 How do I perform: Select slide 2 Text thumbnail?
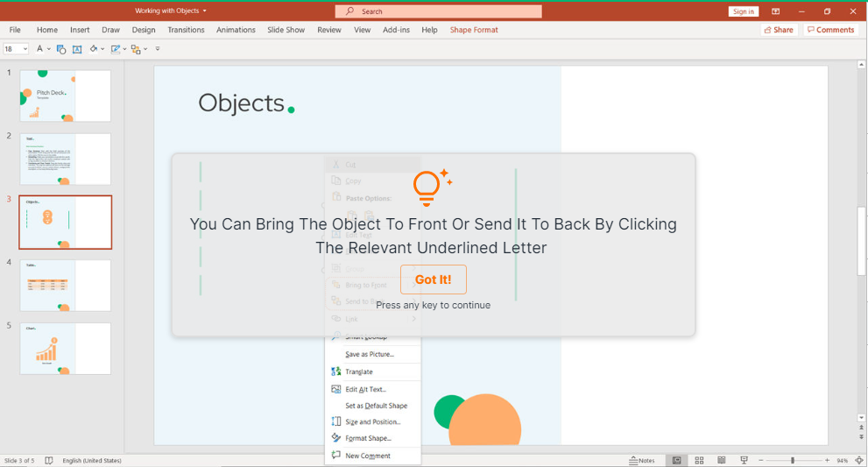(66, 159)
